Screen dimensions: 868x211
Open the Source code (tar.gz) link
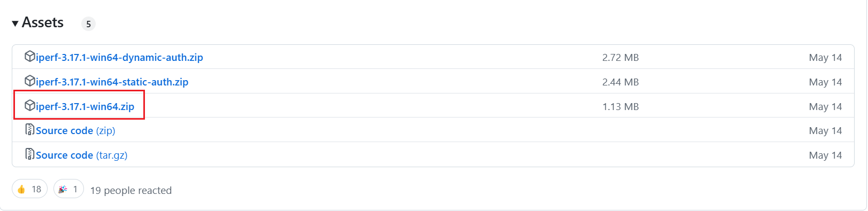click(x=82, y=155)
